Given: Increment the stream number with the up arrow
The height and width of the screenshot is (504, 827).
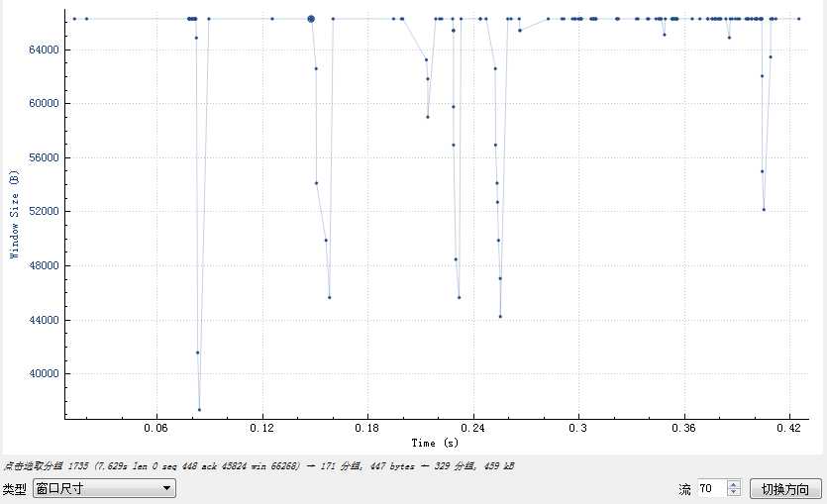Looking at the screenshot, I should (x=734, y=484).
